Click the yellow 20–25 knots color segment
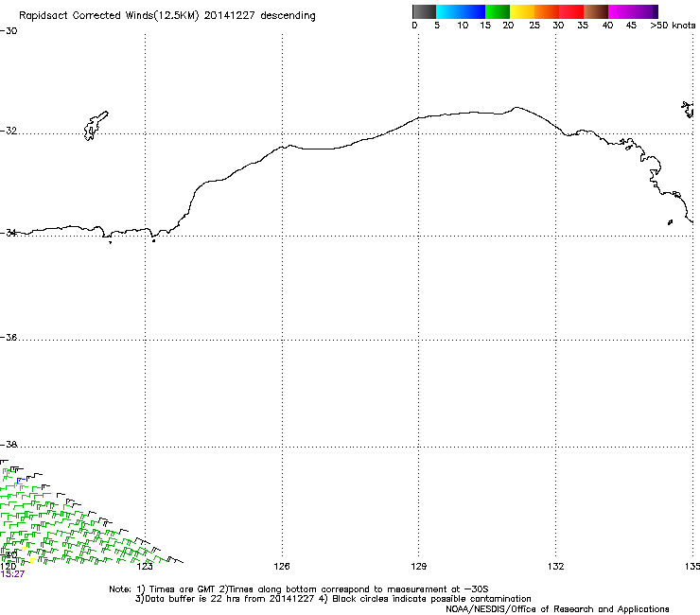Screen dimensions: 700x615 tap(522, 11)
